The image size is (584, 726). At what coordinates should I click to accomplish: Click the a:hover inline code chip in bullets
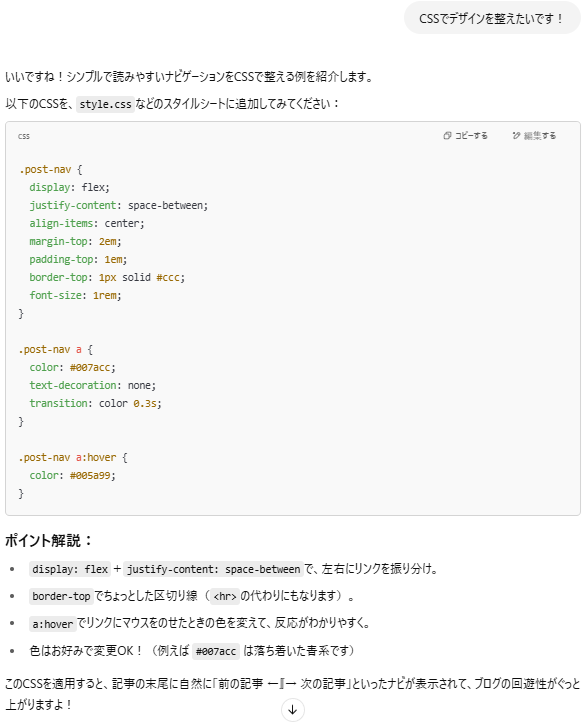pyautogui.click(x=52, y=624)
